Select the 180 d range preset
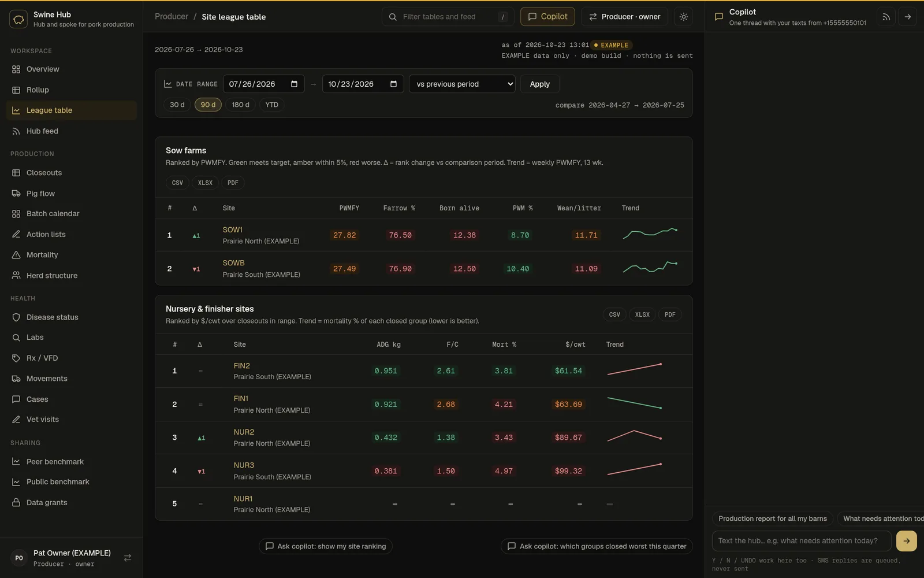 pos(240,105)
